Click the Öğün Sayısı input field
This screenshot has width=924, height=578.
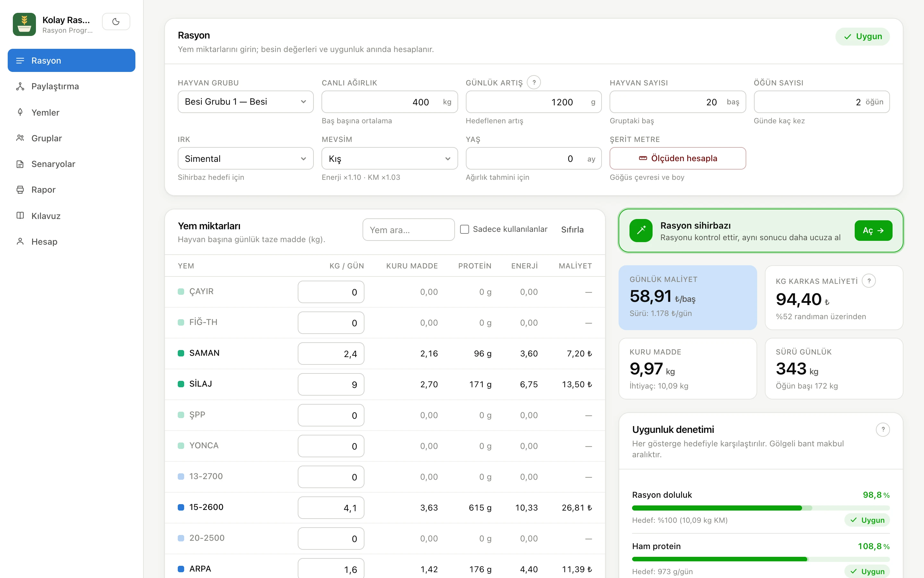(x=822, y=102)
